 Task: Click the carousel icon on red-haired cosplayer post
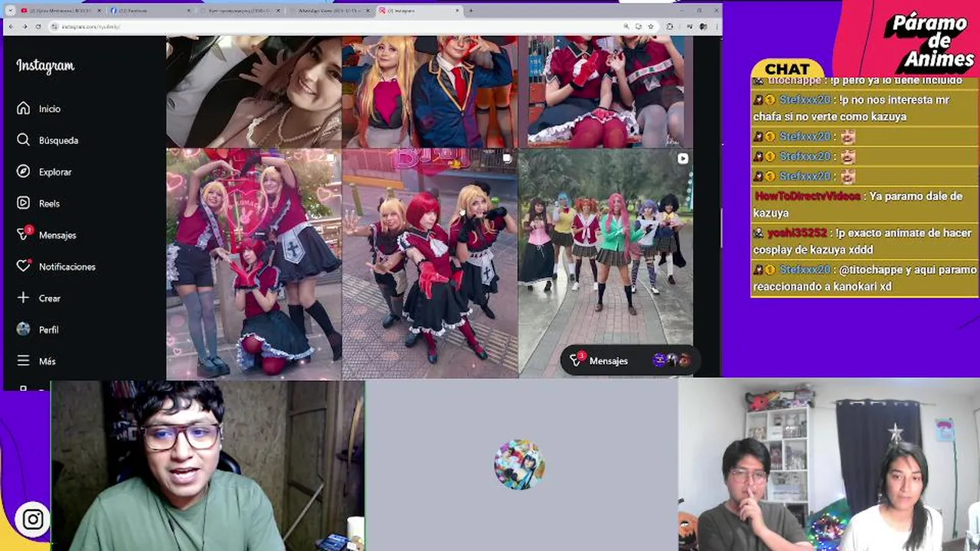tap(507, 158)
